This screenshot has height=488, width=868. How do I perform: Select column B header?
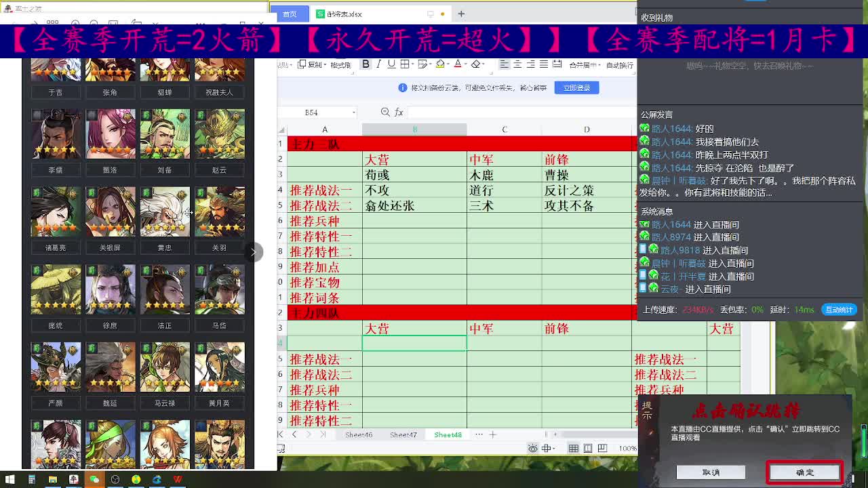coord(414,129)
